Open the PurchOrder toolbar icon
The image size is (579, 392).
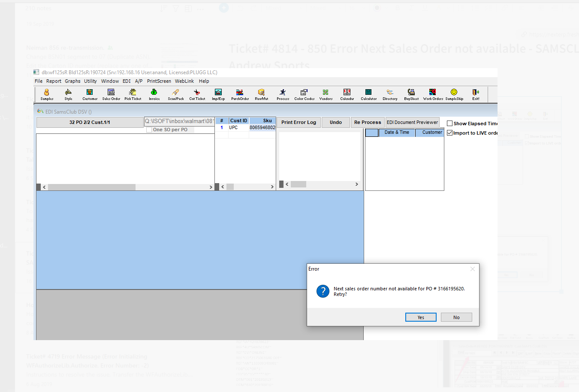[240, 94]
